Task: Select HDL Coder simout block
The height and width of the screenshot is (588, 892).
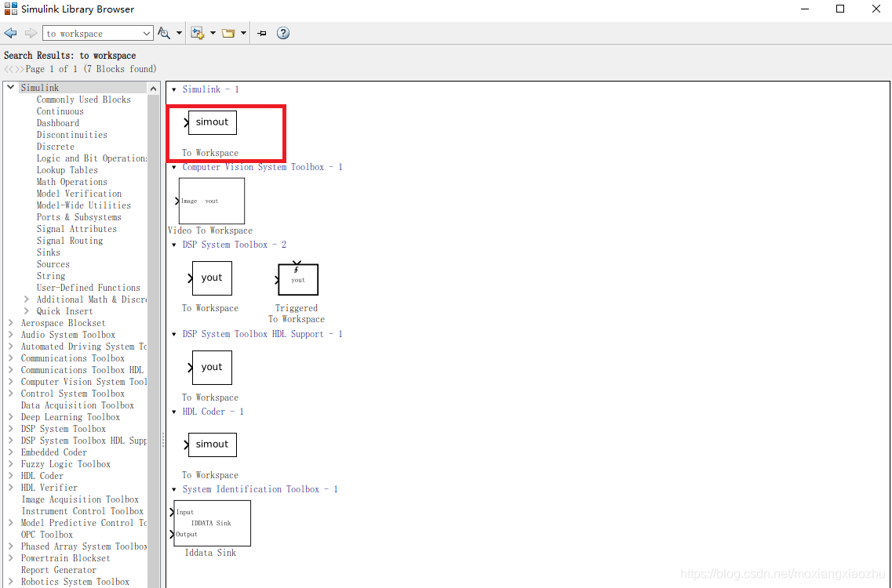Action: point(212,445)
